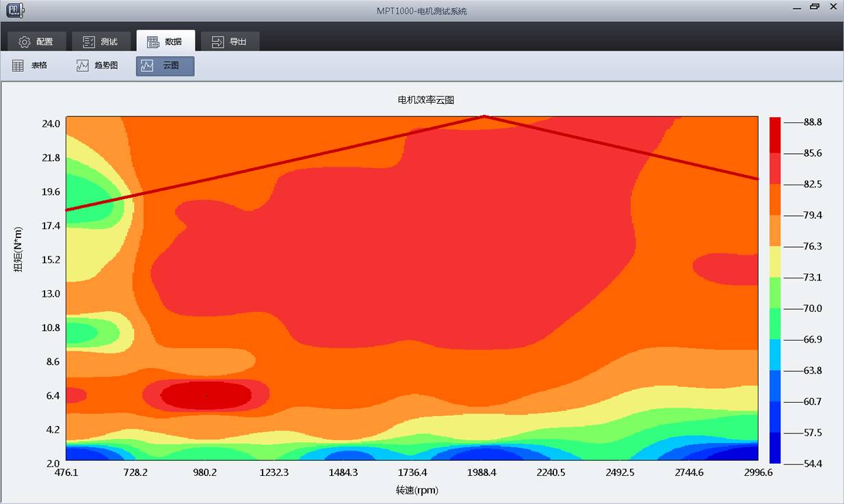Minimize the MPT1000 window
The image size is (844, 504).
point(797,8)
